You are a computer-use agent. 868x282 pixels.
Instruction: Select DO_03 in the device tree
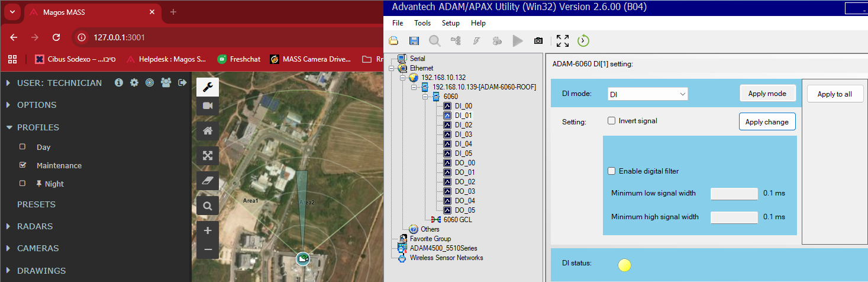[x=464, y=191]
